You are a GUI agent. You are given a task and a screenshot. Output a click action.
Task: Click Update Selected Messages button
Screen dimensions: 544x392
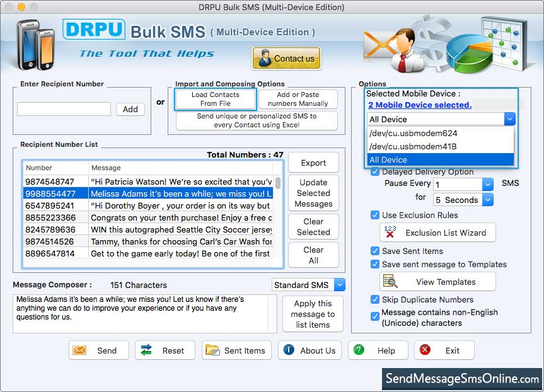coord(313,193)
